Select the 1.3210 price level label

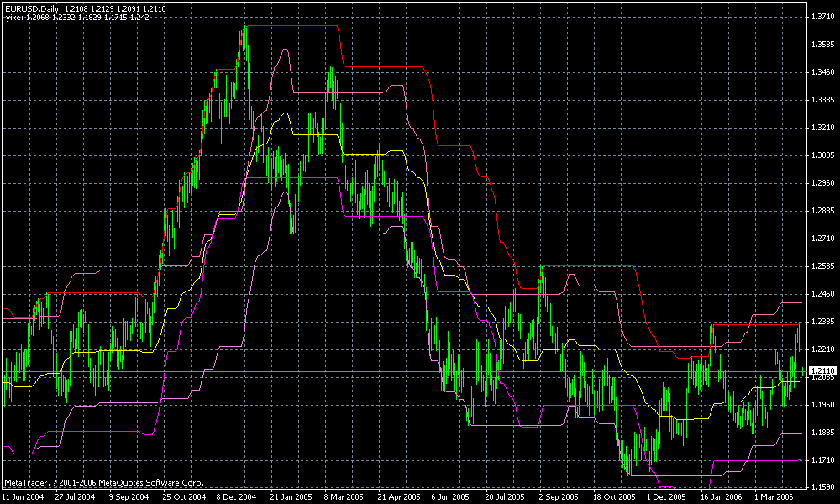click(823, 128)
